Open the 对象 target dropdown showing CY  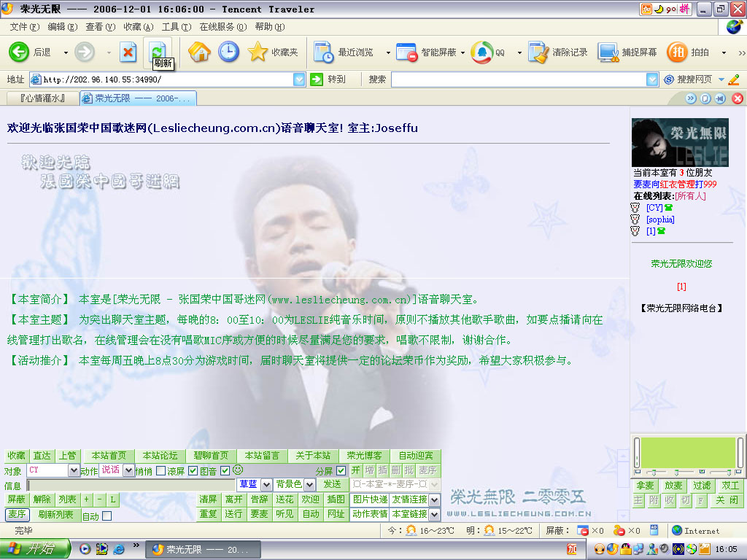click(73, 471)
